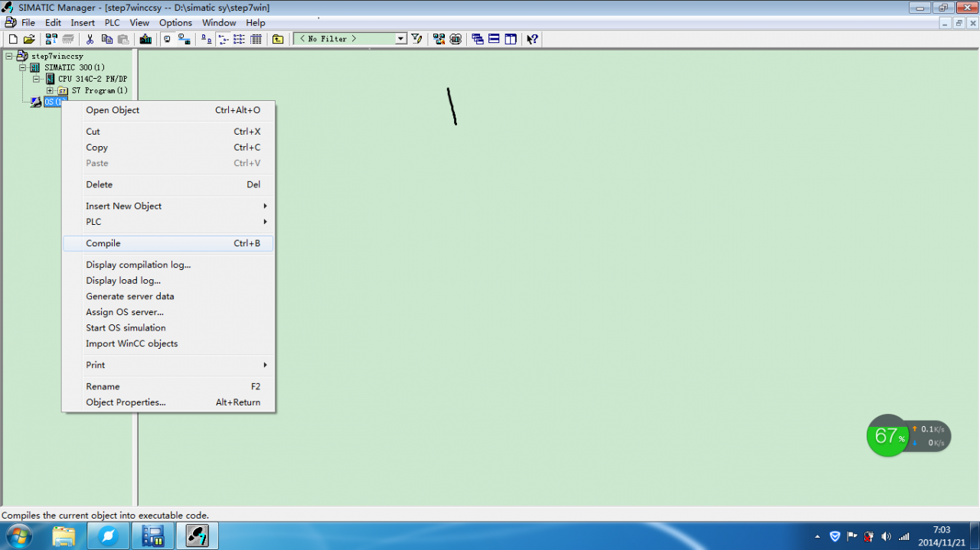980x550 pixels.
Task: Click the Open Project toolbar icon
Action: point(29,39)
